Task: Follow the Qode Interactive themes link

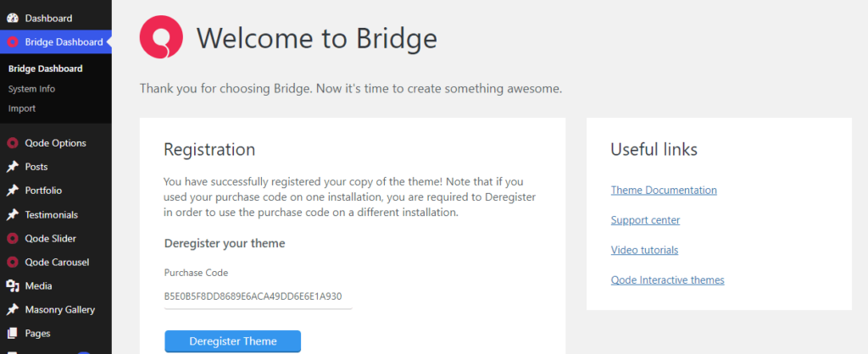Action: coord(668,279)
